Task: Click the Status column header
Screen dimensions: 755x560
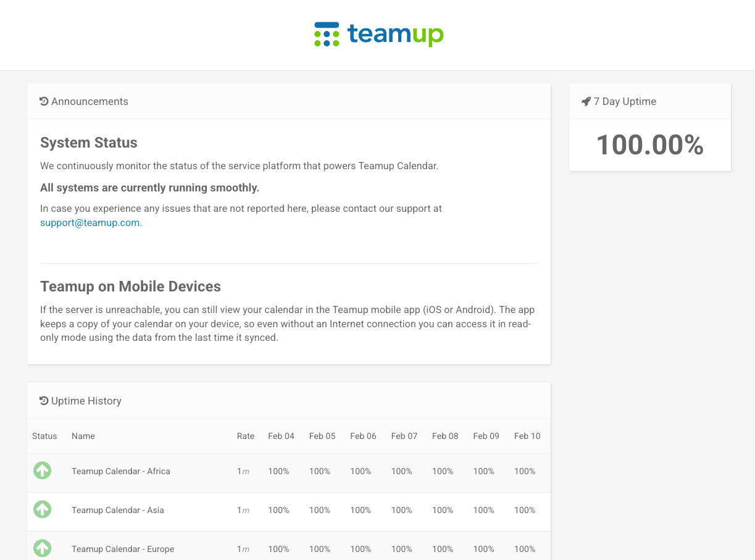Action: point(44,436)
